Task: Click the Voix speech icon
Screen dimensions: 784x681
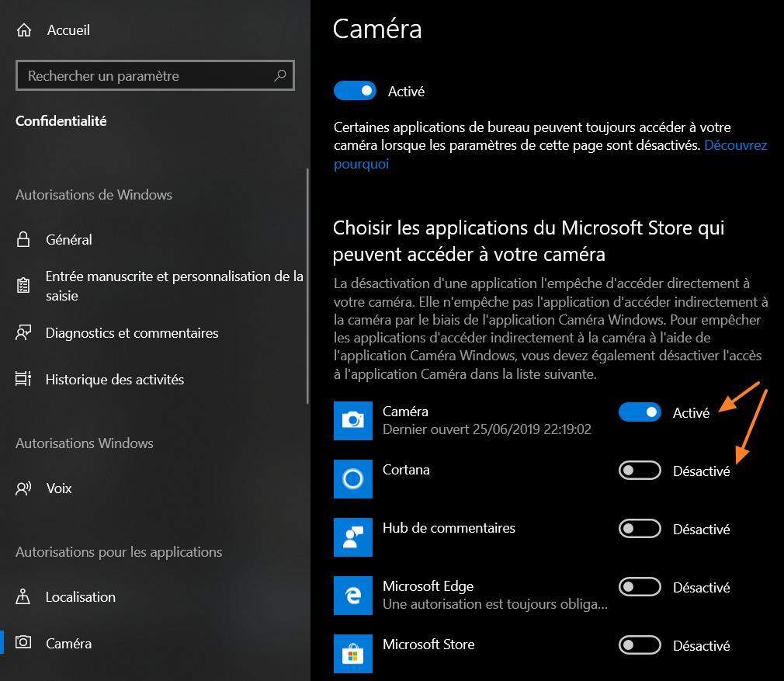Action: click(x=24, y=488)
